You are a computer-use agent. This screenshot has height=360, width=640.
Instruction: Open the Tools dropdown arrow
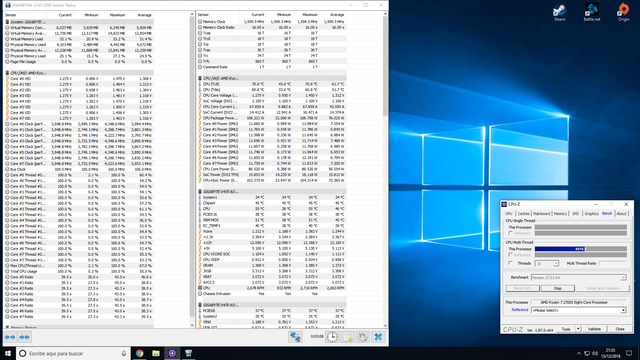[578, 329]
